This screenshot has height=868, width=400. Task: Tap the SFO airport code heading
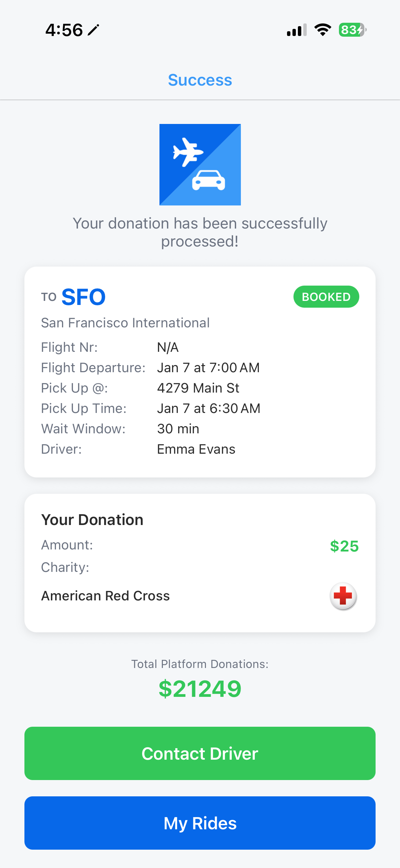coord(83,297)
